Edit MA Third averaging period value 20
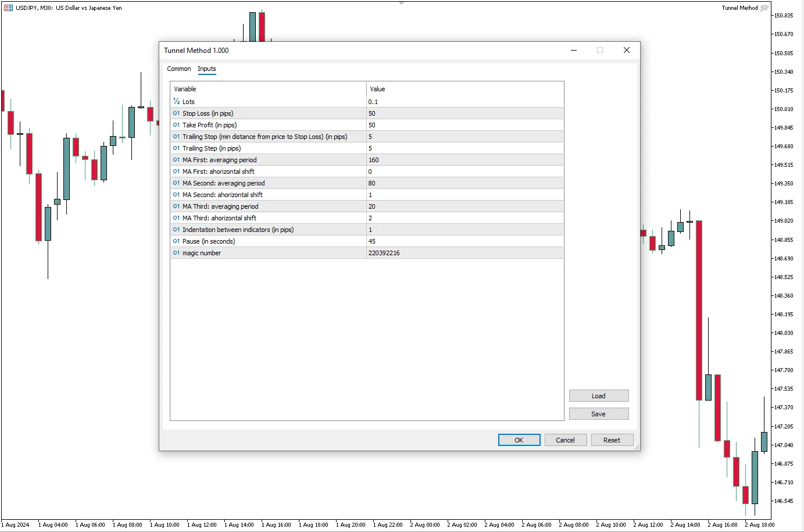804x532 pixels. (465, 206)
